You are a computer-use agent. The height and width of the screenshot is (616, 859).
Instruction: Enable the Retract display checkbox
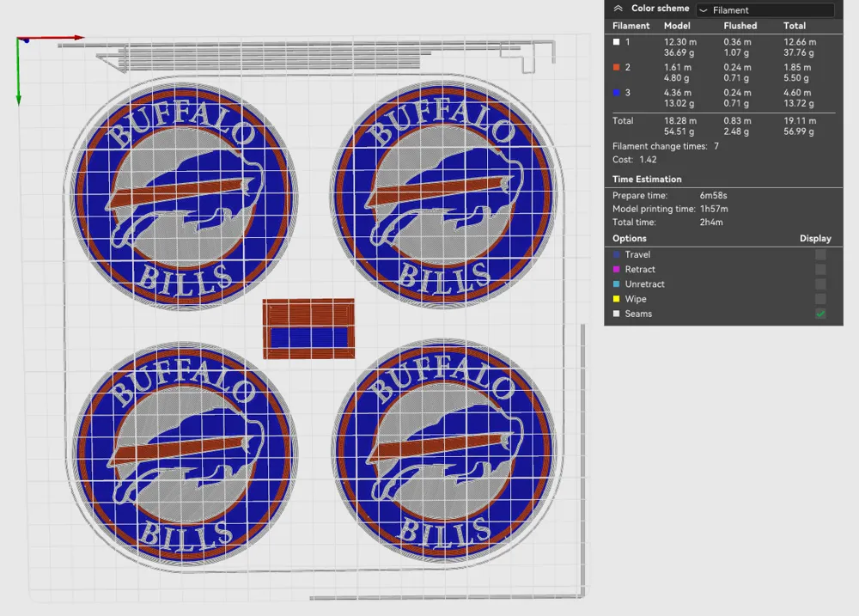click(x=820, y=269)
